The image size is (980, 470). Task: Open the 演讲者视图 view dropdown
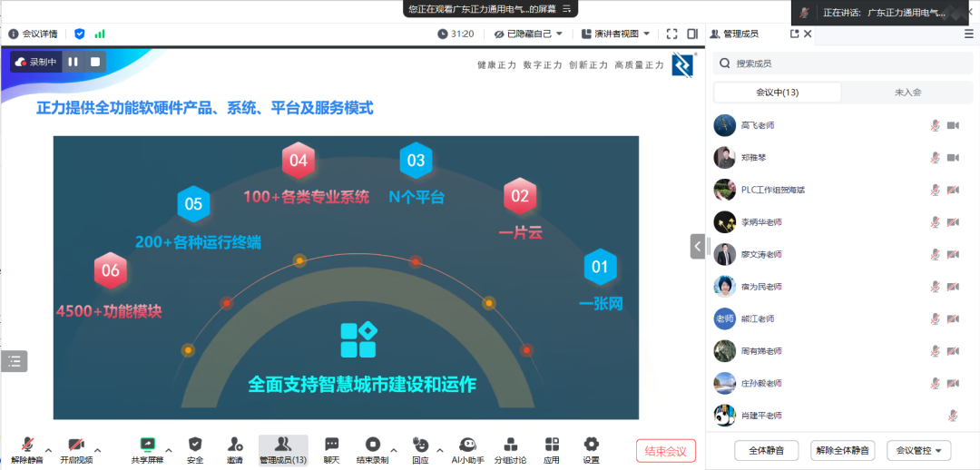616,34
